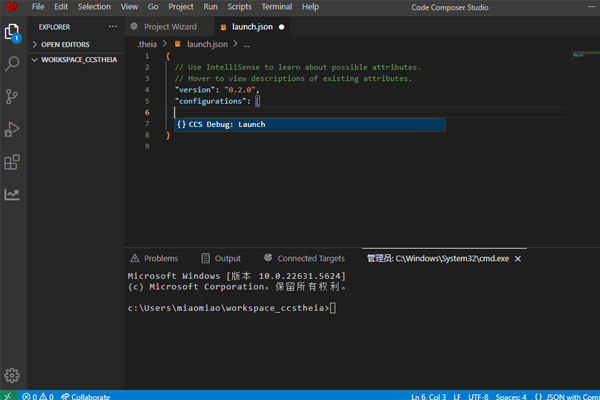Open the Edit menu

pyautogui.click(x=61, y=7)
